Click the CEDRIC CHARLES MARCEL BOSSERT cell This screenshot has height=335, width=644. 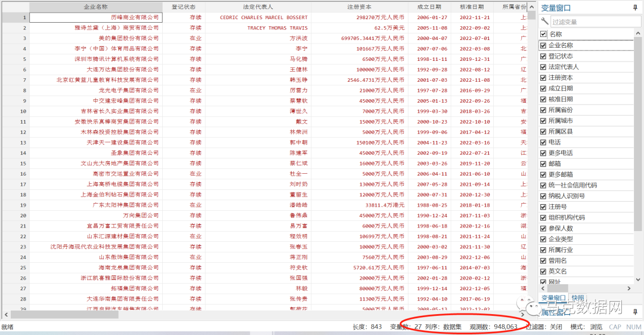coord(258,17)
